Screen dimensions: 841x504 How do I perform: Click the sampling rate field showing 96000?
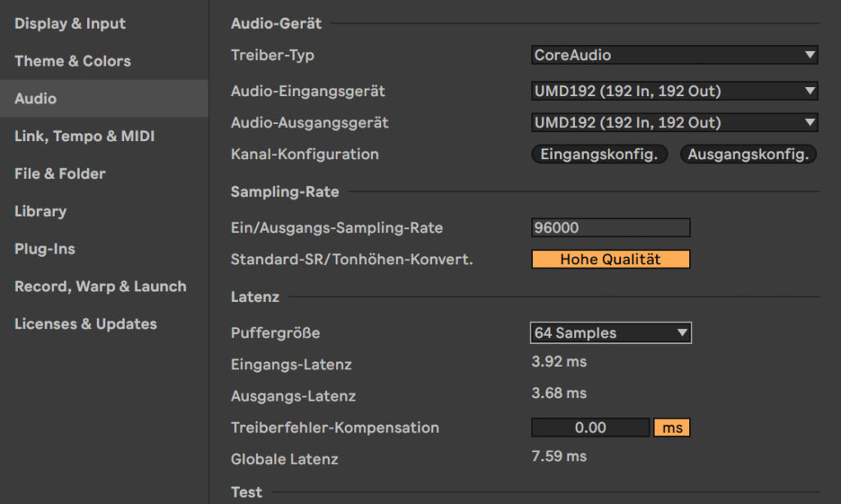pos(610,227)
